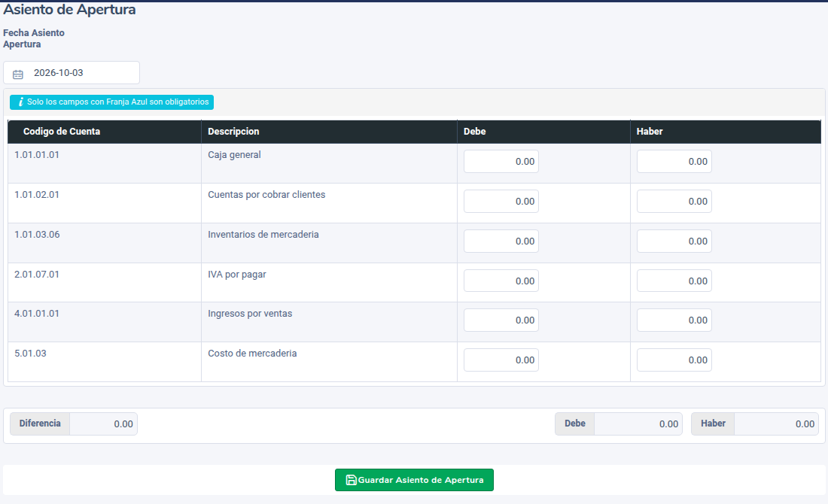828x504 pixels.
Task: Select account code 1.01.02.01
Action: [x=36, y=194]
